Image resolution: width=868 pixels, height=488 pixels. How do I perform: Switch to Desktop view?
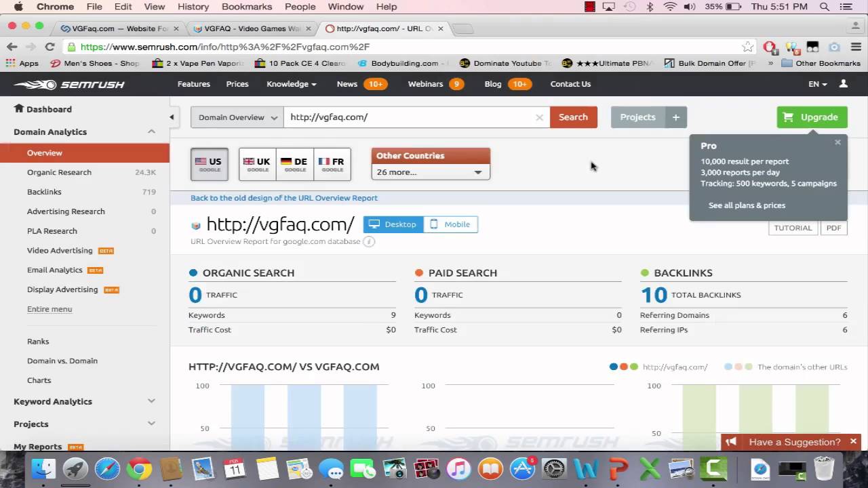(x=393, y=224)
